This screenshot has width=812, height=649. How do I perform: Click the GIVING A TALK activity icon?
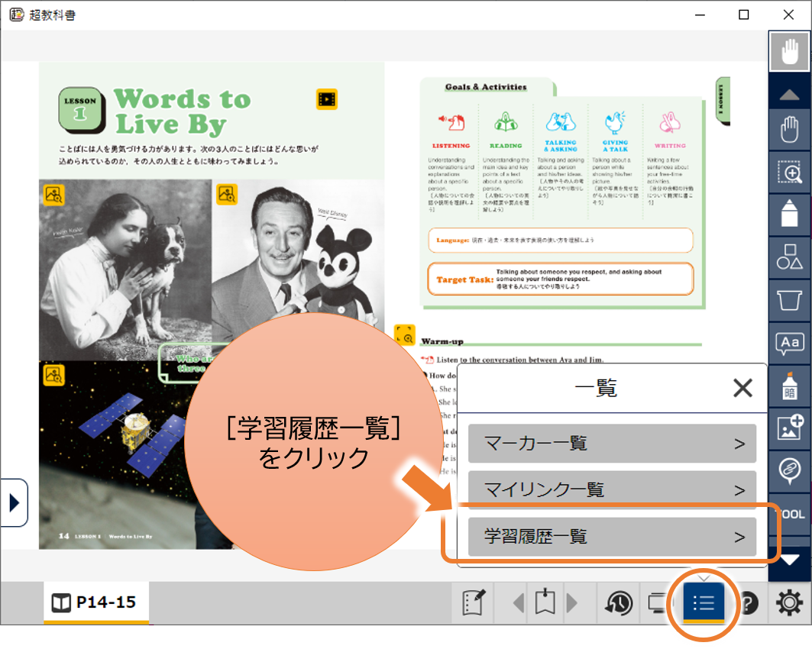(615, 122)
